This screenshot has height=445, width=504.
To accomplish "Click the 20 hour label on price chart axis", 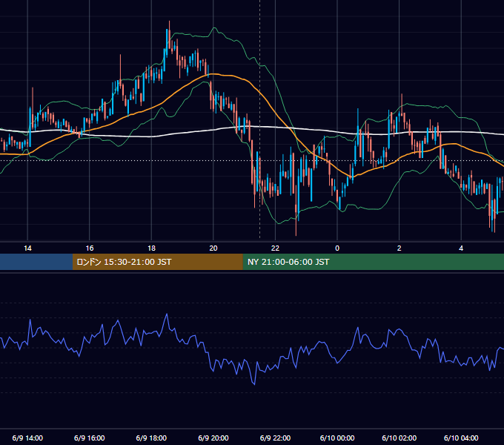I will pyautogui.click(x=213, y=248).
